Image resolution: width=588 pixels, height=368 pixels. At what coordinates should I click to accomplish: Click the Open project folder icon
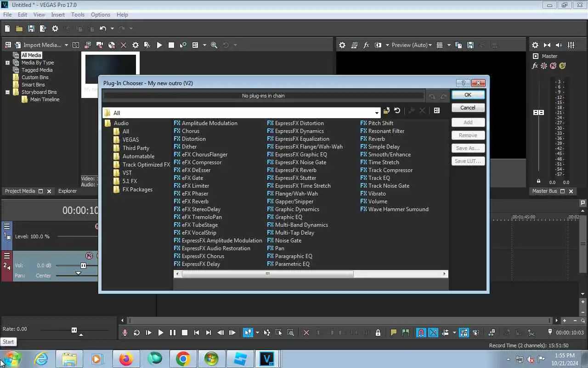click(19, 29)
